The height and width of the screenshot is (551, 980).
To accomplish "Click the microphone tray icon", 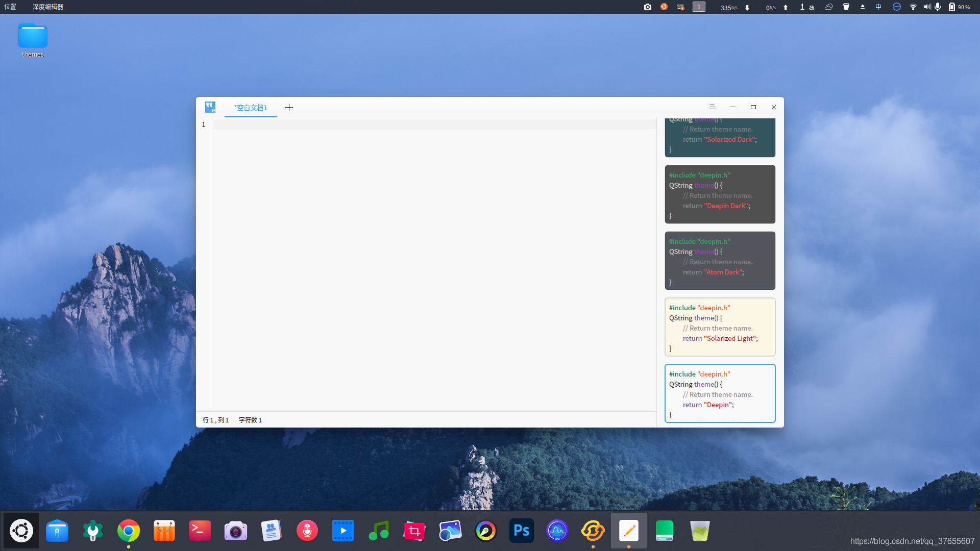I will tap(938, 7).
